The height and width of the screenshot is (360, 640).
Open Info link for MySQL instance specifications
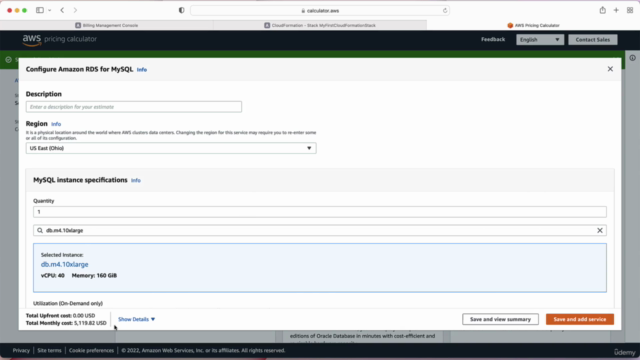coord(136,180)
